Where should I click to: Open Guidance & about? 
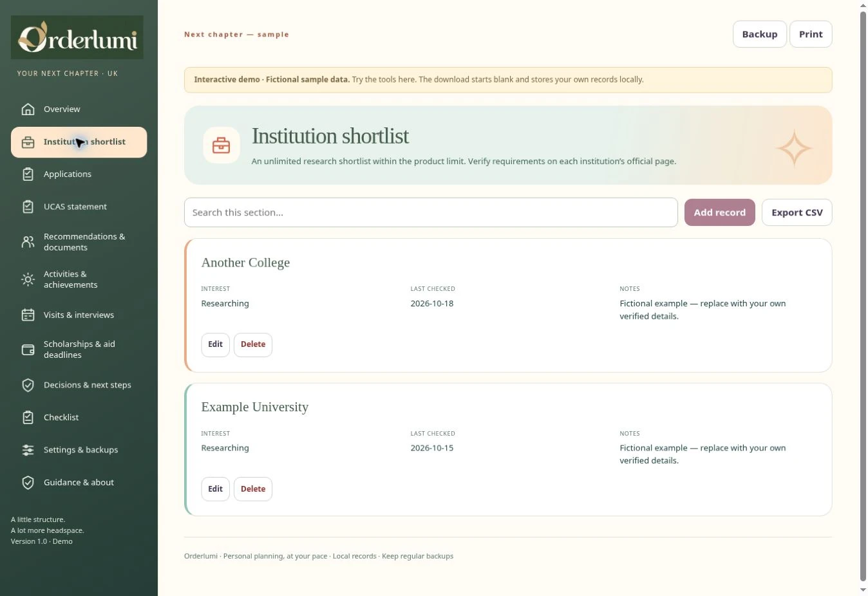(x=79, y=483)
